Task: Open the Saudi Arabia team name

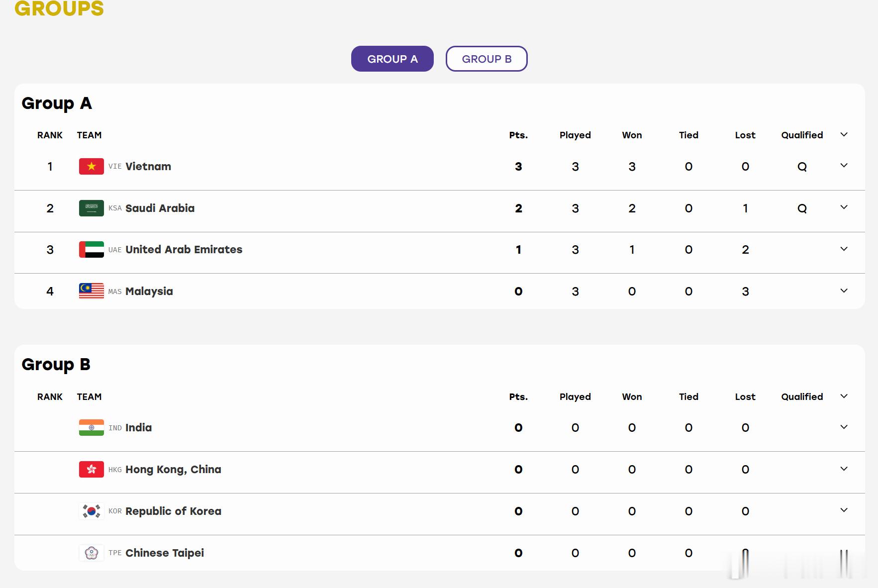Action: point(160,208)
